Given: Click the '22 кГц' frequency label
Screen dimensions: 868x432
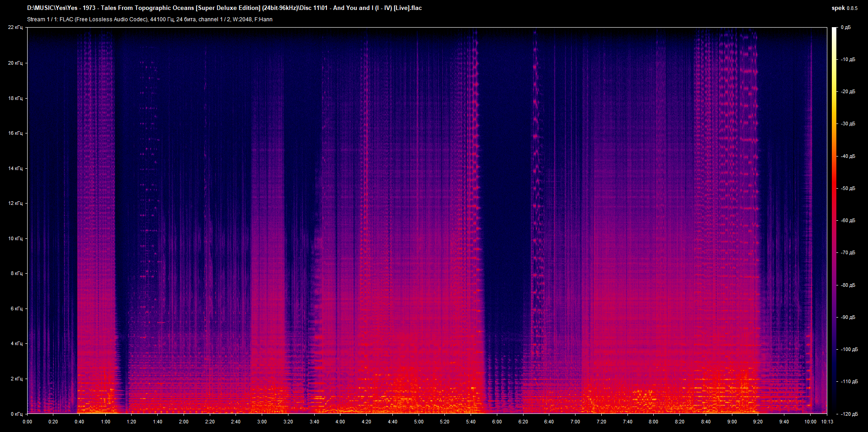Looking at the screenshot, I should pyautogui.click(x=15, y=28).
